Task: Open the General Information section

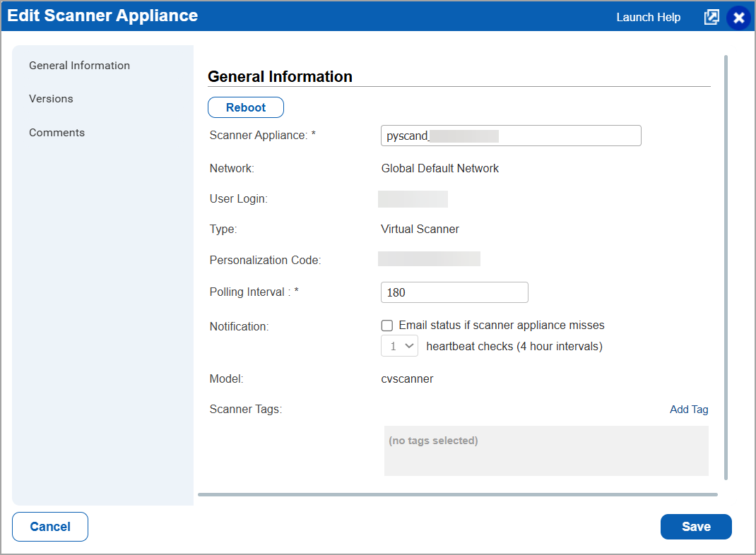Action: (x=80, y=66)
